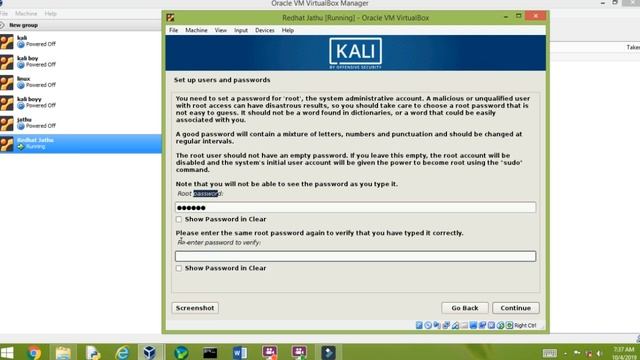Select the 'linux' VM in Manager list
Image resolution: width=640 pixels, height=360 pixels.
coord(81,82)
